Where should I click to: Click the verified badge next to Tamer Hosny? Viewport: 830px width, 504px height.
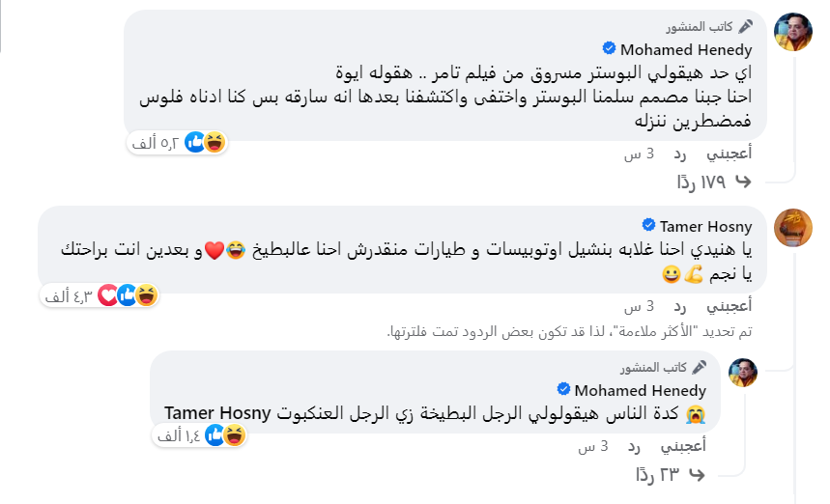[x=648, y=225]
